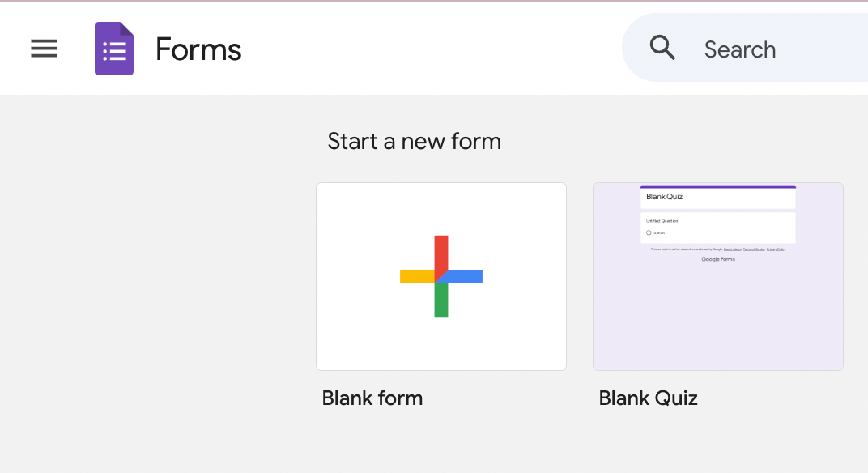The height and width of the screenshot is (473, 868).
Task: Click the purple header bar in quiz preview
Action: tap(717, 186)
